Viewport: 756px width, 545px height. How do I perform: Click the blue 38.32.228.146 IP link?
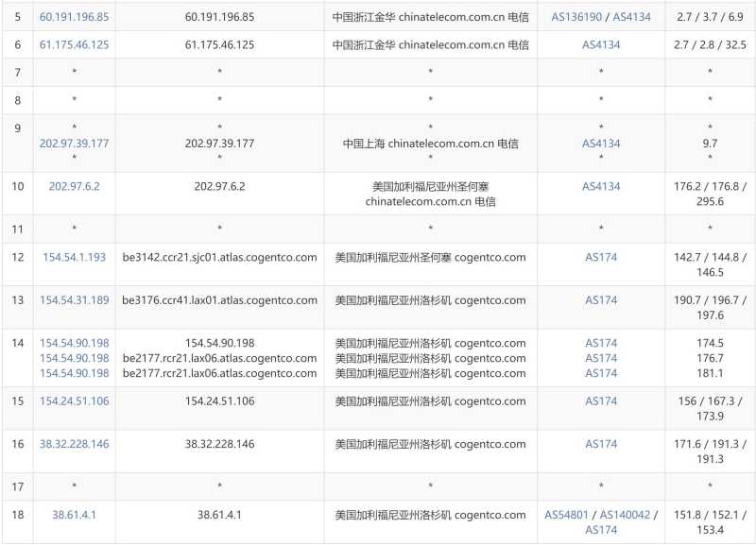click(74, 444)
